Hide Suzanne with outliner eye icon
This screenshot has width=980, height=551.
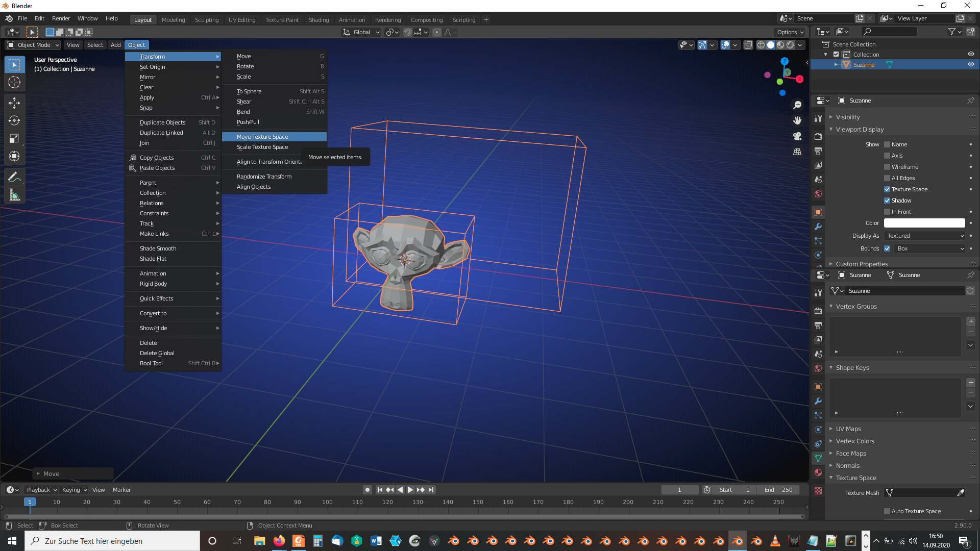(x=971, y=65)
